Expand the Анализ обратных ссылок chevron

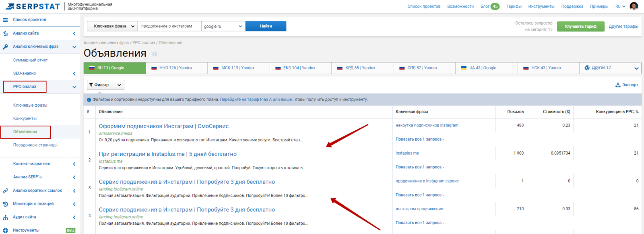coord(74,191)
